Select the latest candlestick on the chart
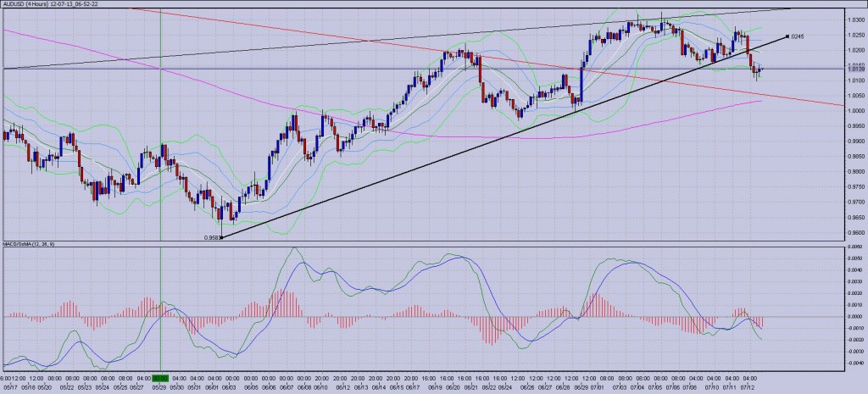Viewport: 868px width, 394px height. (761, 69)
